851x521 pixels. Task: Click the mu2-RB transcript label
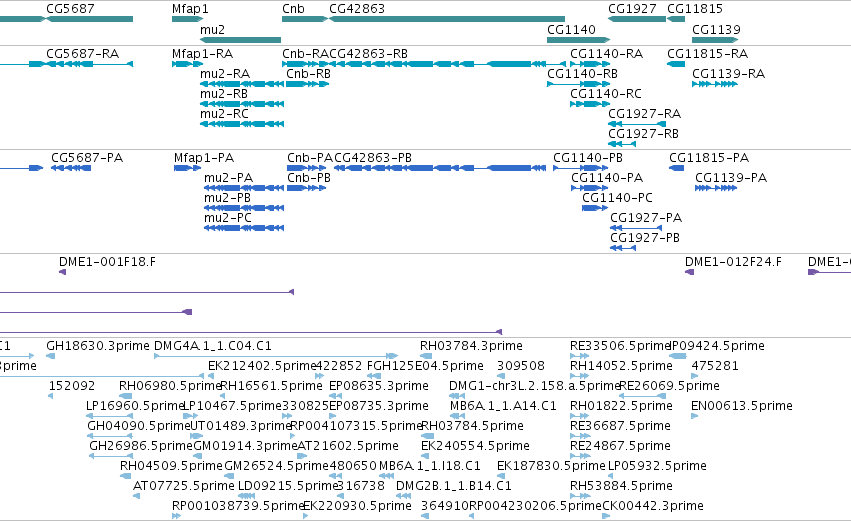coord(224,94)
